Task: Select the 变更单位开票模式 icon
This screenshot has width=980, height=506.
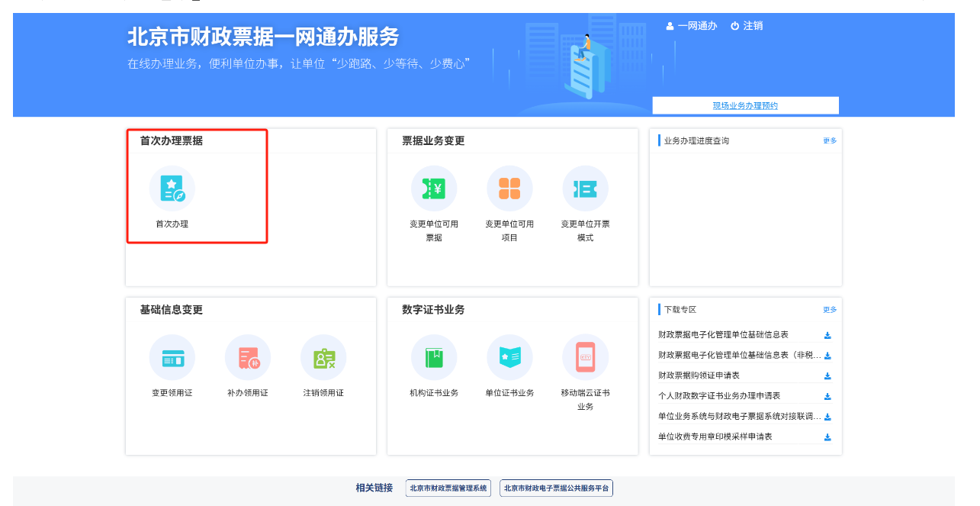Action: (x=585, y=189)
